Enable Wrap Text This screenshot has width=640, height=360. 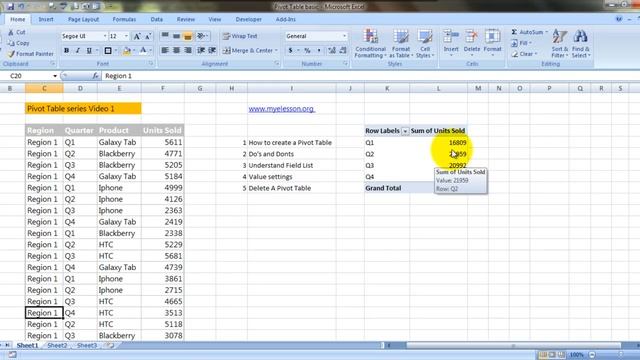(240, 36)
